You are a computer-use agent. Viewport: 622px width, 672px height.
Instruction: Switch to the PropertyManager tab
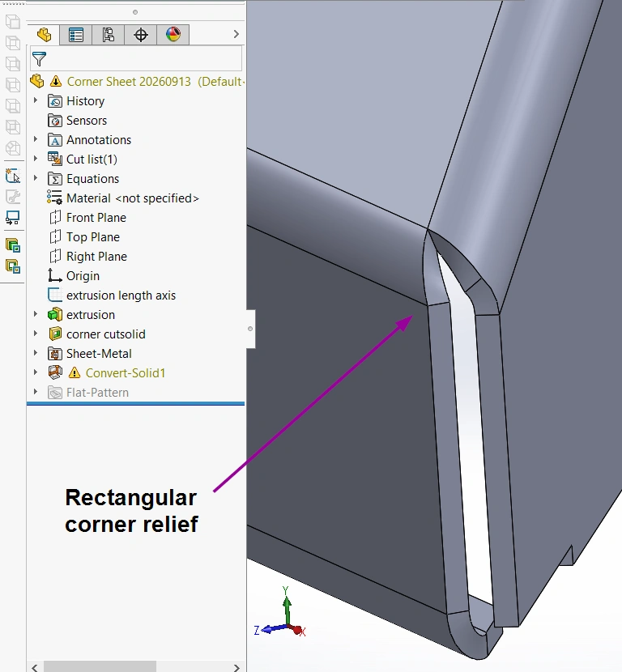pos(76,35)
